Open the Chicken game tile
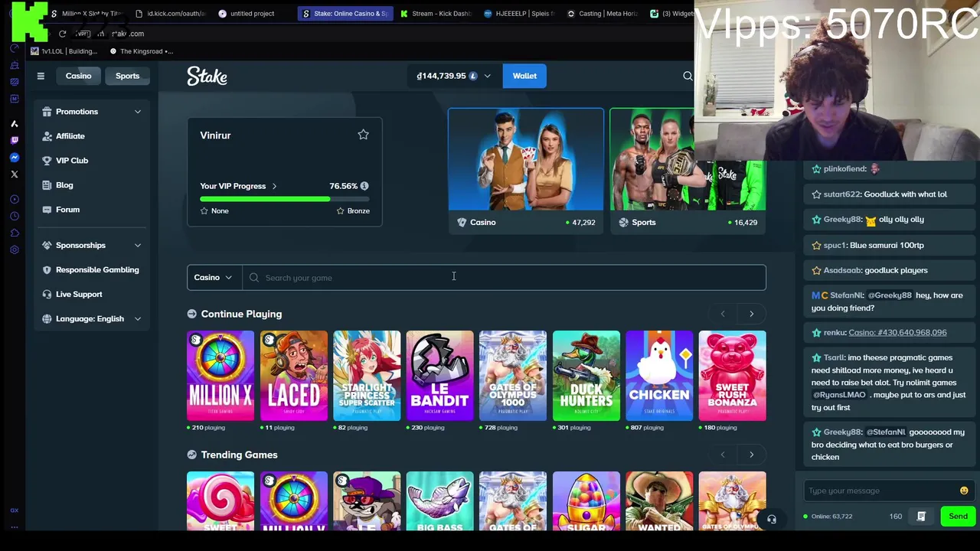 tap(659, 376)
